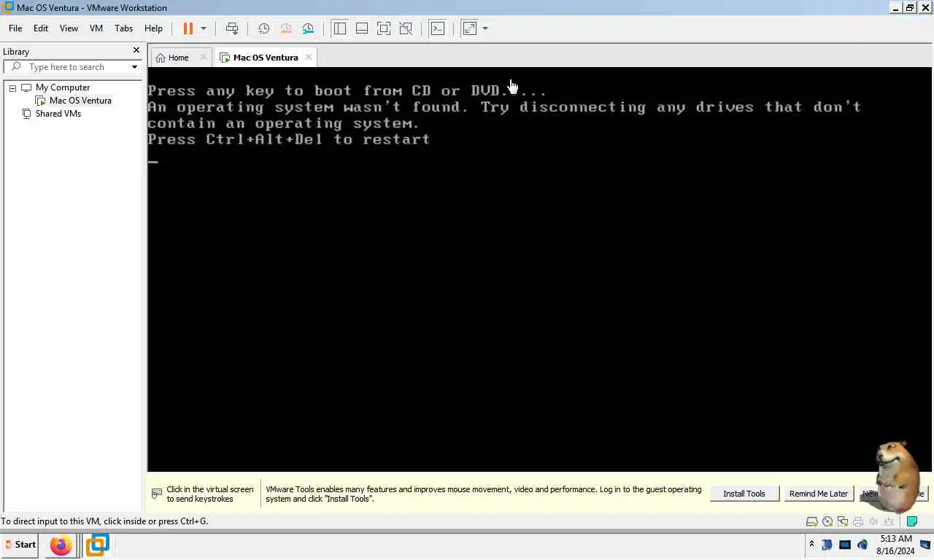The image size is (934, 560).
Task: Switch to the Home tab
Action: coord(178,58)
